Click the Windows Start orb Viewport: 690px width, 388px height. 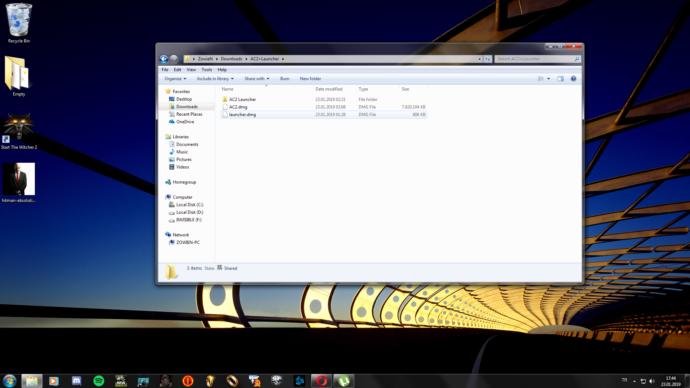click(x=9, y=381)
